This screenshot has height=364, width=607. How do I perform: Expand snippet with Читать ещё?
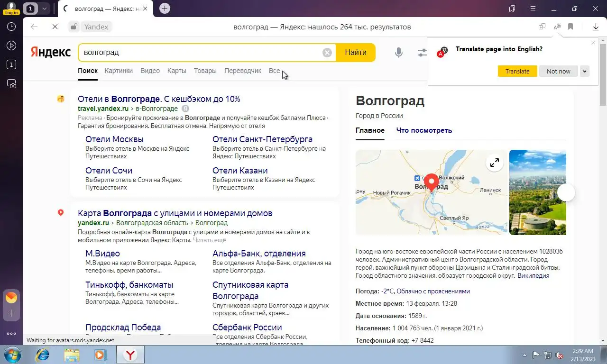[210, 240]
